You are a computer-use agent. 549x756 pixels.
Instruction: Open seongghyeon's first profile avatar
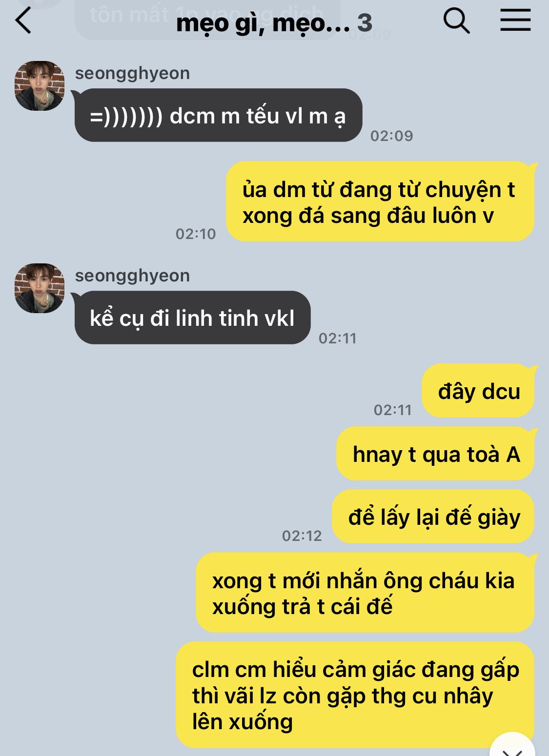point(40,86)
